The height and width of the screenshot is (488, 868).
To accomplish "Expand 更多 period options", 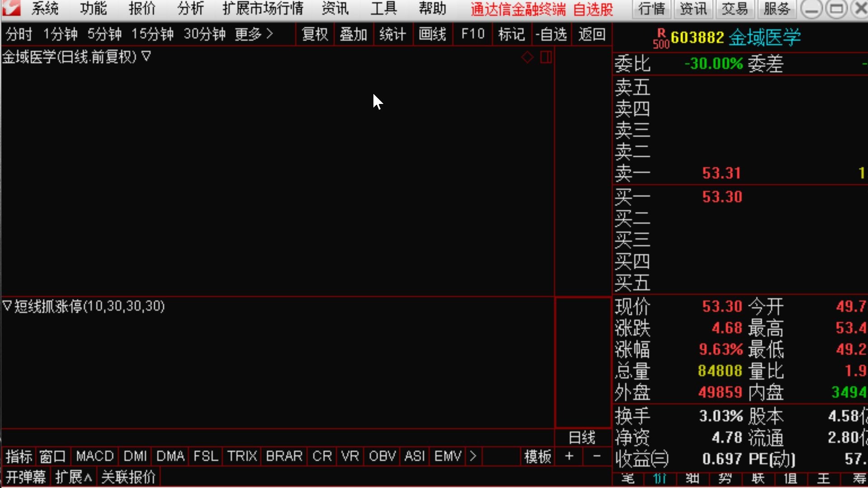I will pos(254,34).
